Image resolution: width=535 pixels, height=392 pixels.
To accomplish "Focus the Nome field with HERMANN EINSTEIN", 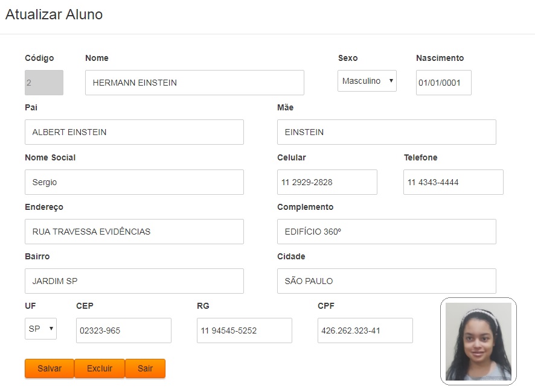I will point(194,83).
